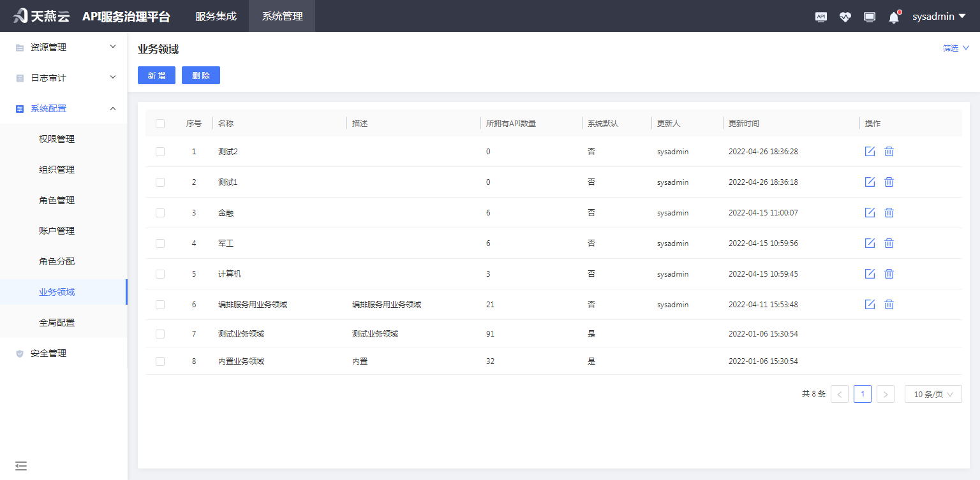Collapse the sidebar using bottom-left icon
The width and height of the screenshot is (980, 480).
point(21,466)
